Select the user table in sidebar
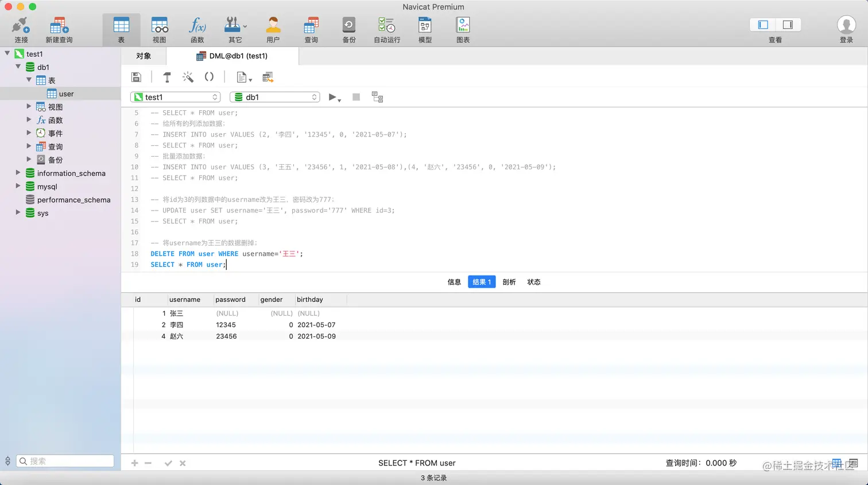This screenshot has height=485, width=868. (60, 94)
